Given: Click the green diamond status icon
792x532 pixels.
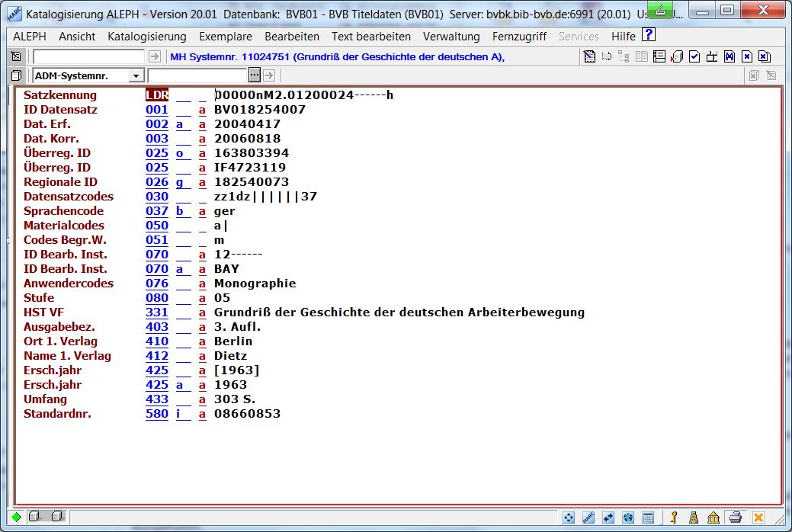Looking at the screenshot, I should click(17, 518).
